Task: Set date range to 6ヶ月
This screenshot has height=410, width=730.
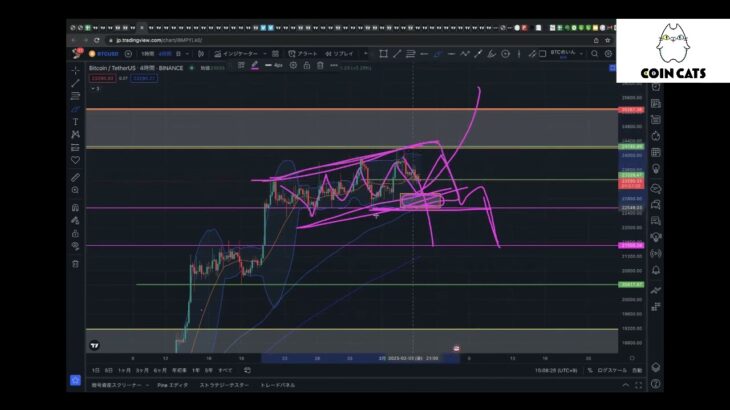Action: [x=160, y=370]
